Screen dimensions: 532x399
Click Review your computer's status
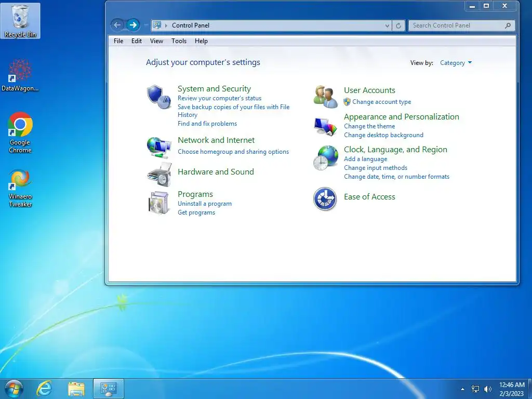point(220,98)
